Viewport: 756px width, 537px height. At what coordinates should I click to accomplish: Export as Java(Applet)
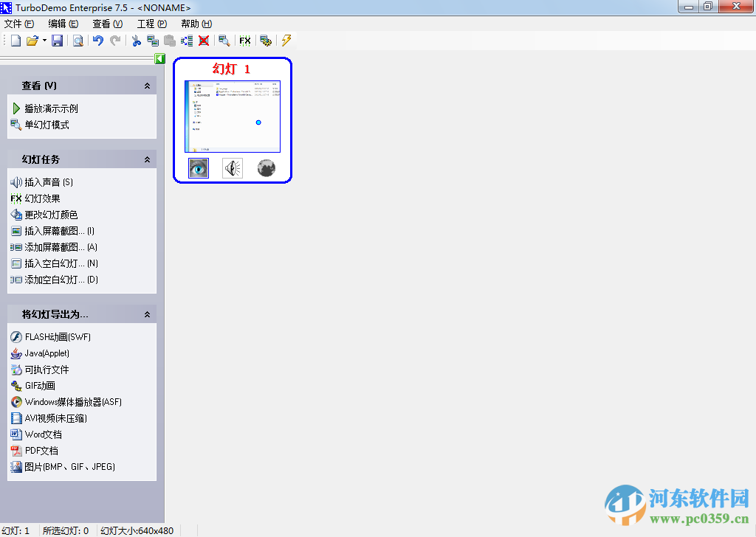tap(40, 353)
